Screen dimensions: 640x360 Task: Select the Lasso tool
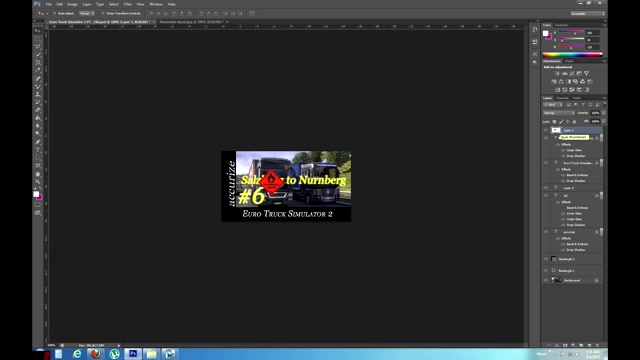pos(38,47)
